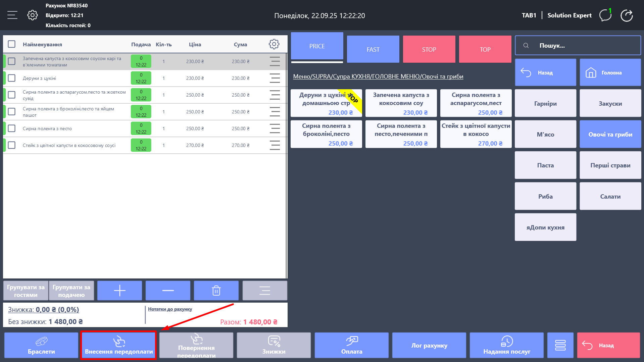
Task: Select the Салати category
Action: (610, 196)
